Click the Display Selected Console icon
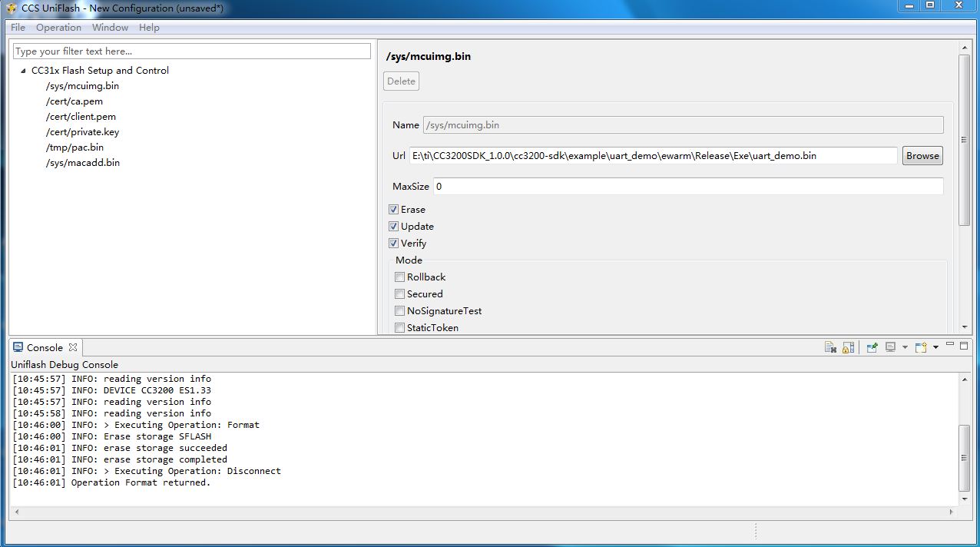 891,347
